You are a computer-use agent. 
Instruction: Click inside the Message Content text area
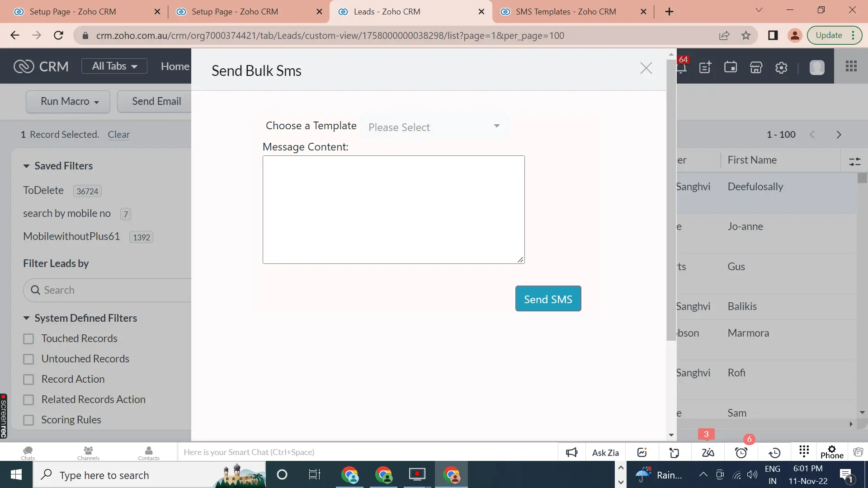[x=393, y=209]
